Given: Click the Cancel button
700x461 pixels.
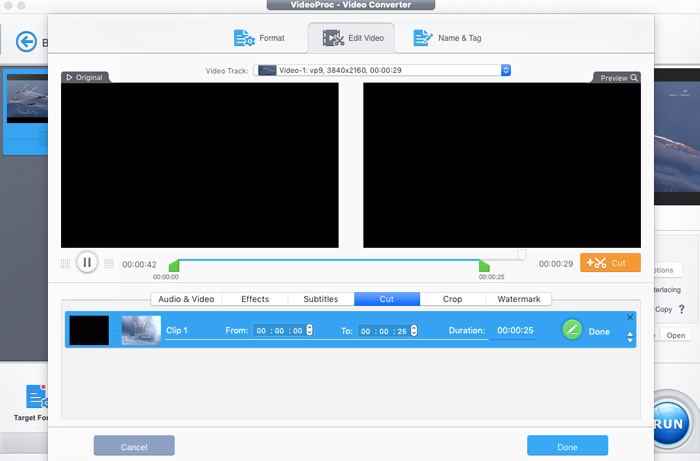Looking at the screenshot, I should 134,446.
